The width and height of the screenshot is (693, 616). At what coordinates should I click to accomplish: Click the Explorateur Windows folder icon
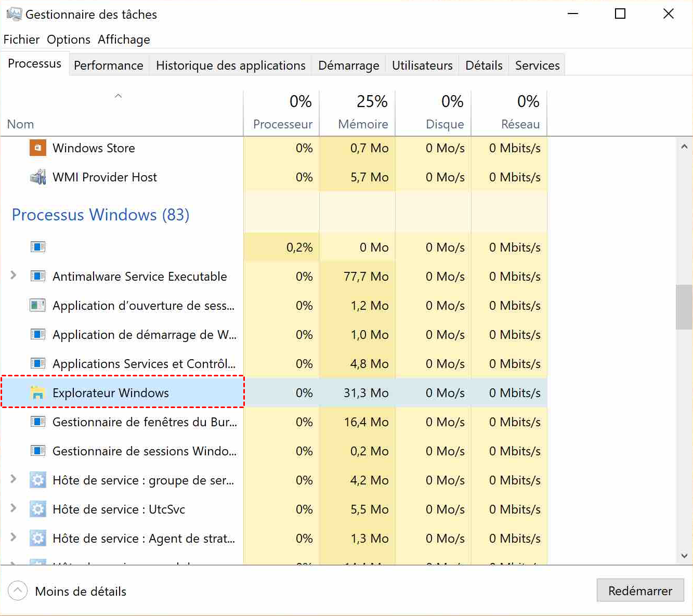click(x=38, y=393)
